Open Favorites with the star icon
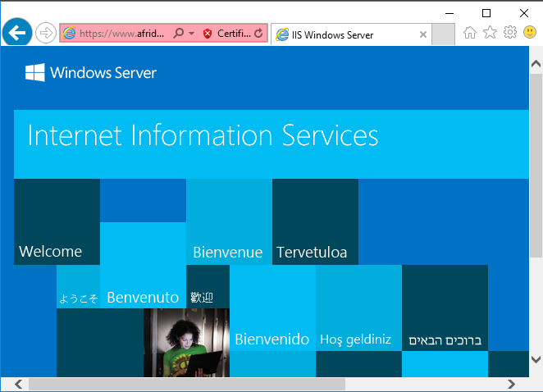543x392 pixels. [x=490, y=33]
